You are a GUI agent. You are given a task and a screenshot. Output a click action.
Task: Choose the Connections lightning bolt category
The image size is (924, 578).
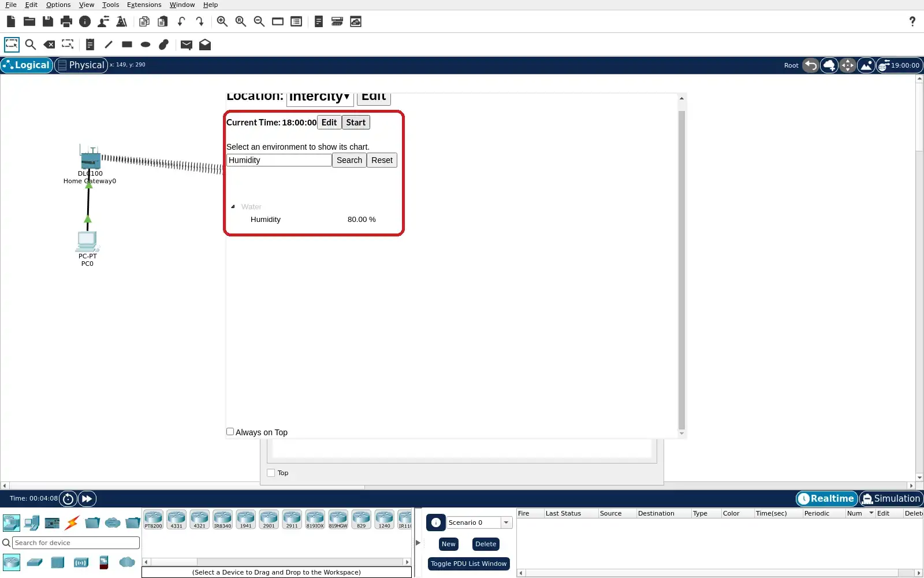coord(72,523)
